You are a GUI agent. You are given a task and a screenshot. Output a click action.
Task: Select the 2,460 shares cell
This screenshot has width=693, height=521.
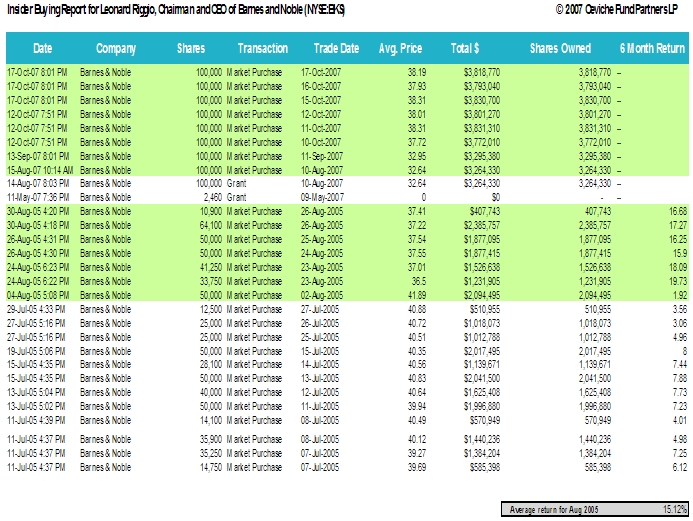point(213,198)
